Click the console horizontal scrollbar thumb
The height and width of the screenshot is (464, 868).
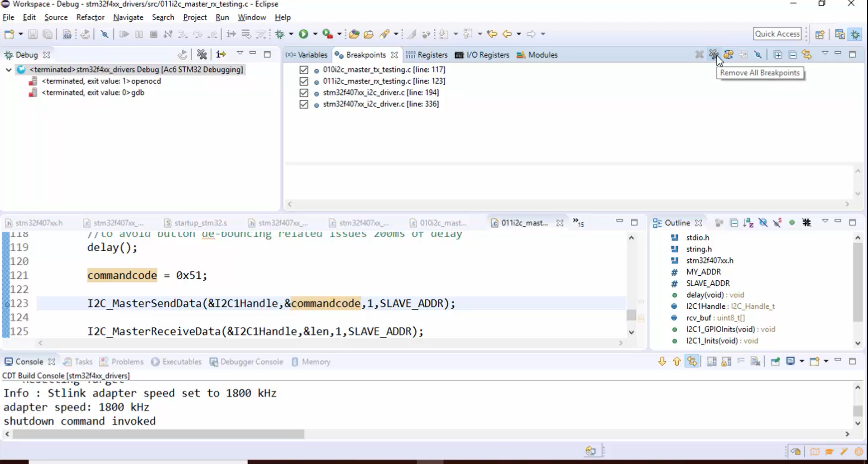pos(158,434)
